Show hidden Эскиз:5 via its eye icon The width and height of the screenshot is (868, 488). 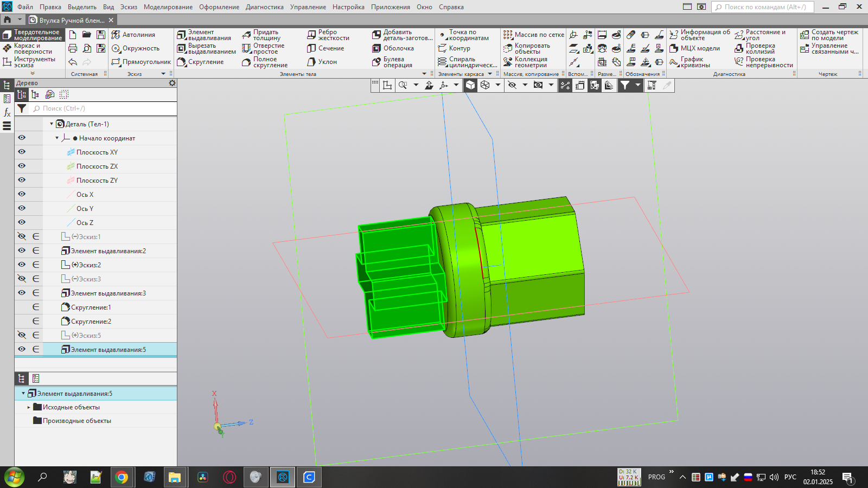pos(22,335)
